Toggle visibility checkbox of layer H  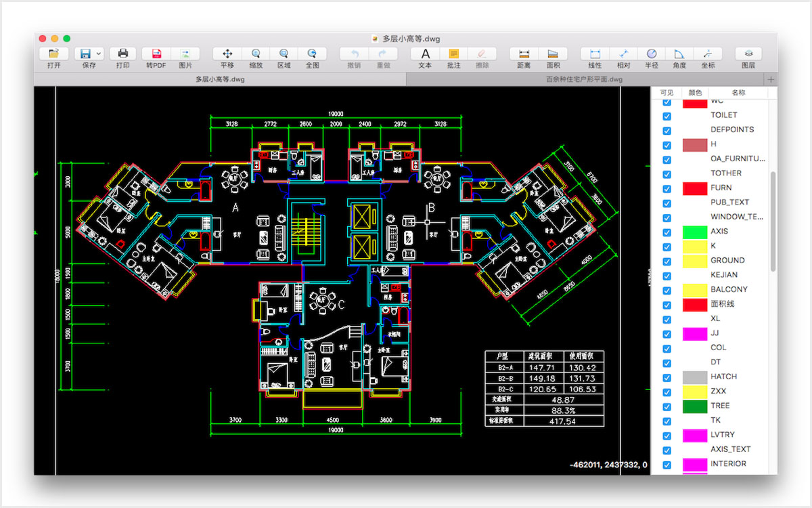(667, 145)
